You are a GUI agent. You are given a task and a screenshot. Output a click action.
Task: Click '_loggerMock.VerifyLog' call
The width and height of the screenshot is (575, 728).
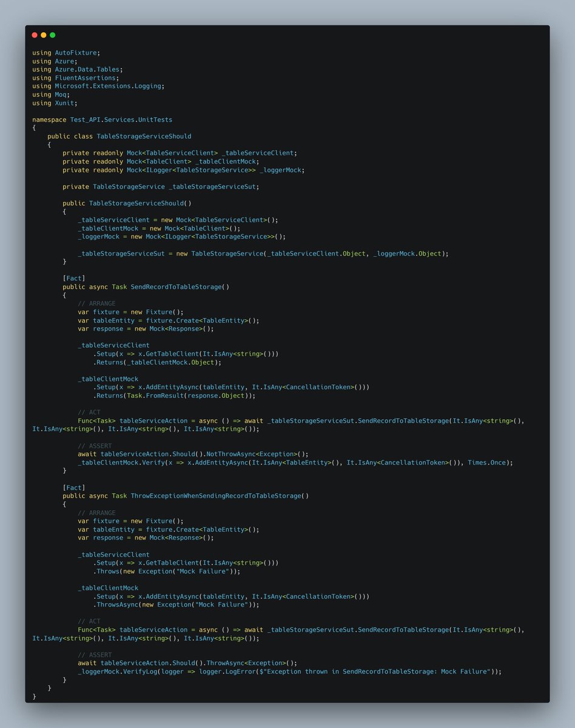pyautogui.click(x=117, y=672)
